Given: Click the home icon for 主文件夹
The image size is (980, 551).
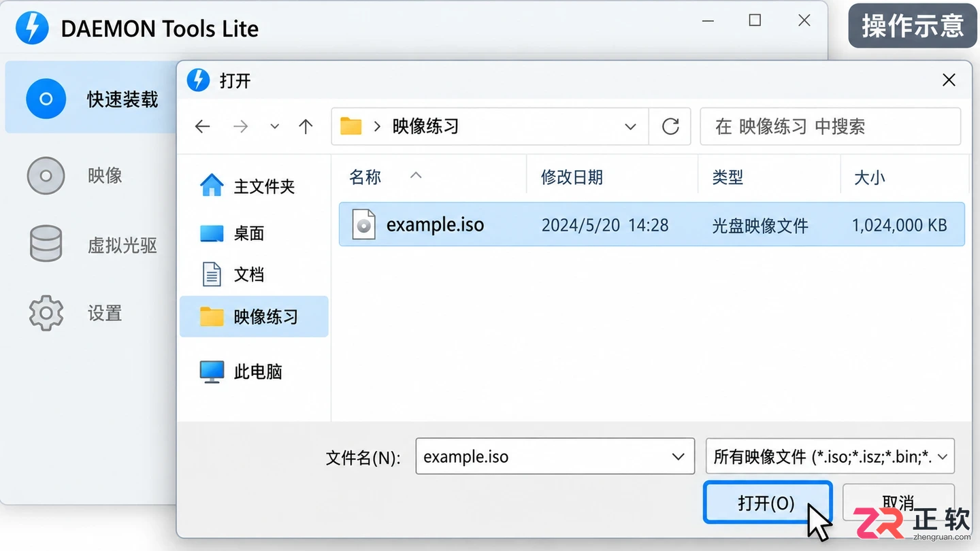Looking at the screenshot, I should pos(212,185).
